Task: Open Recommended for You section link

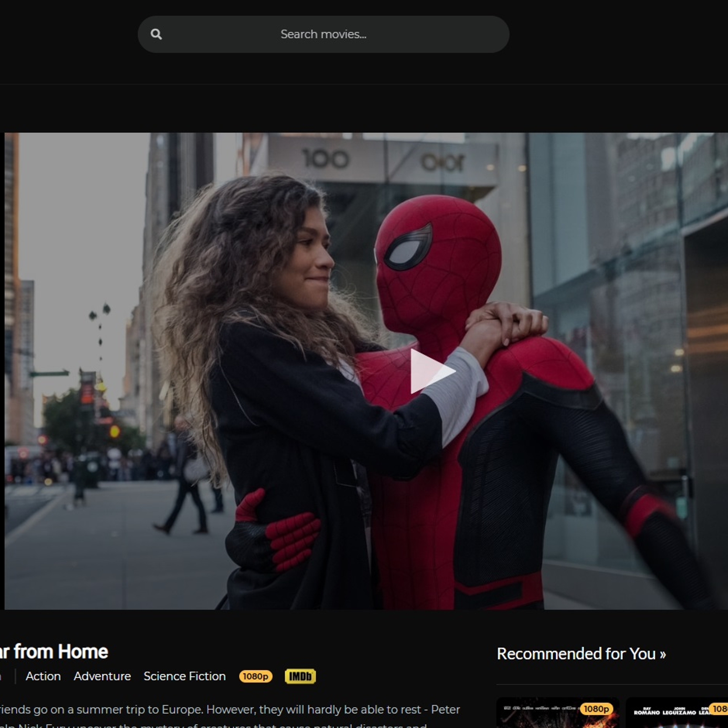Action: 581,654
